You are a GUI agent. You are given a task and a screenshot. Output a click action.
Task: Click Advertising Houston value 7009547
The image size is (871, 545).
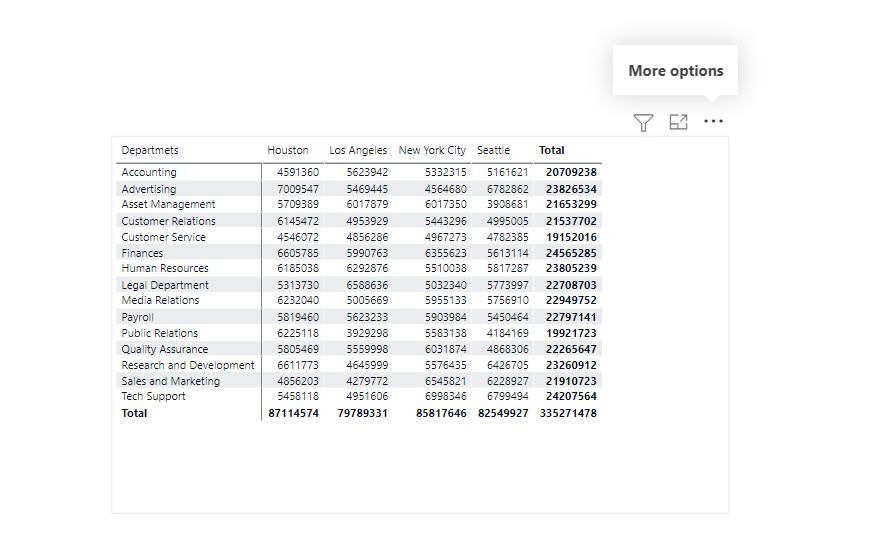[298, 189]
